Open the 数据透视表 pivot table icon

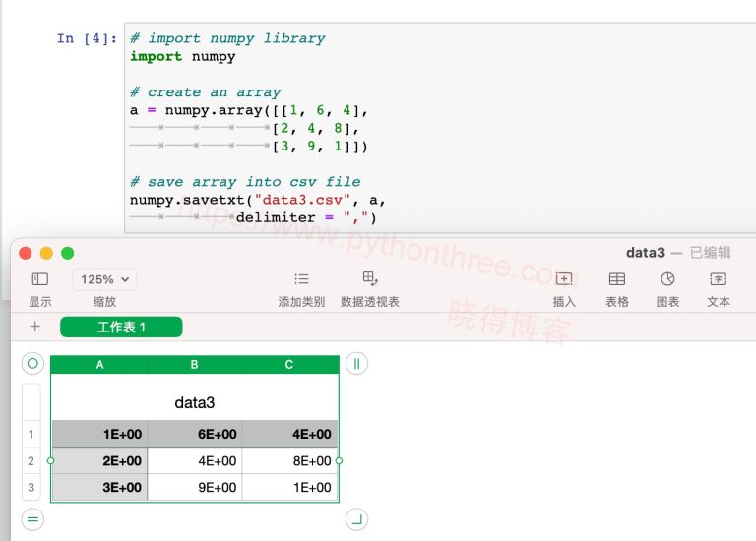coord(370,279)
